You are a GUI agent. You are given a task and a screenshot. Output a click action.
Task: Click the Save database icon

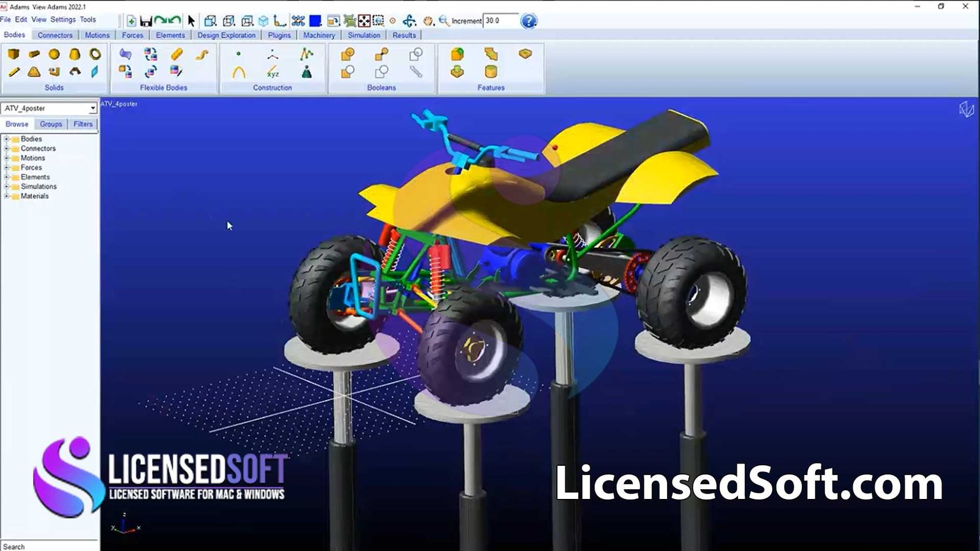[x=146, y=21]
